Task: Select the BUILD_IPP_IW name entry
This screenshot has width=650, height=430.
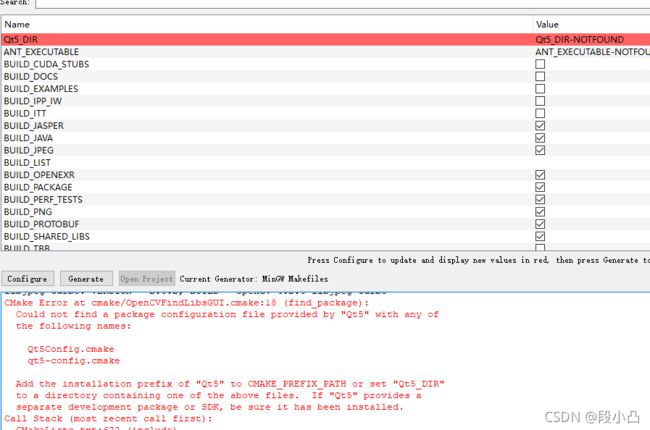Action: 32,101
